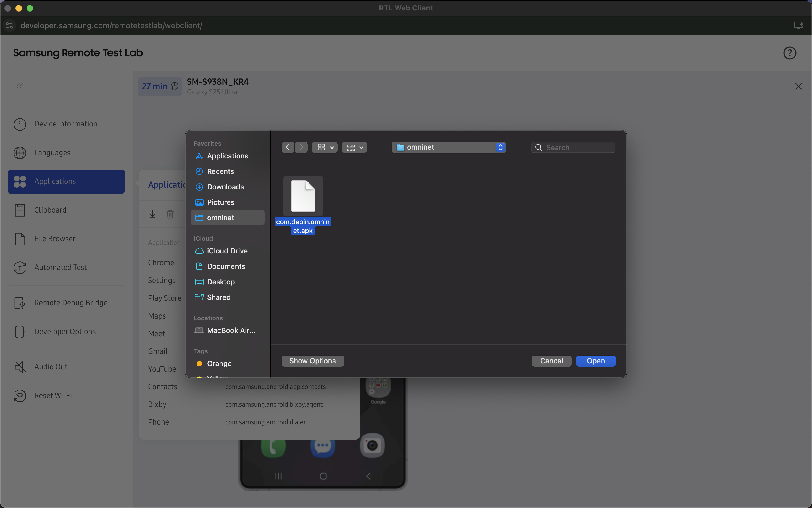
Task: Go back in the file dialog
Action: [288, 147]
